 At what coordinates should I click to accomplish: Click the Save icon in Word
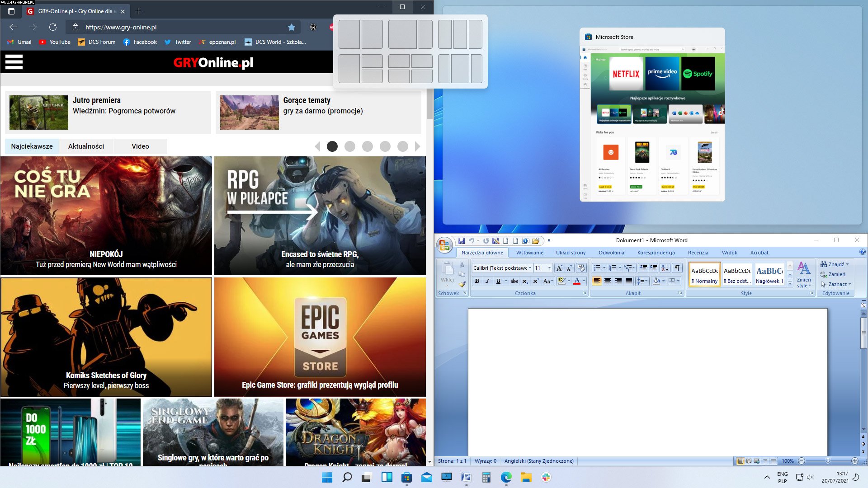461,241
